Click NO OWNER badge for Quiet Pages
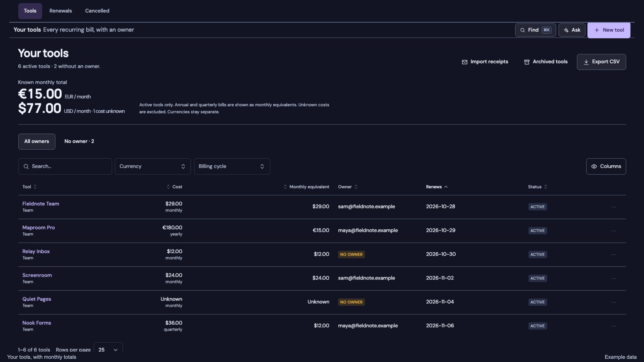This screenshot has height=362, width=644. tap(351, 302)
